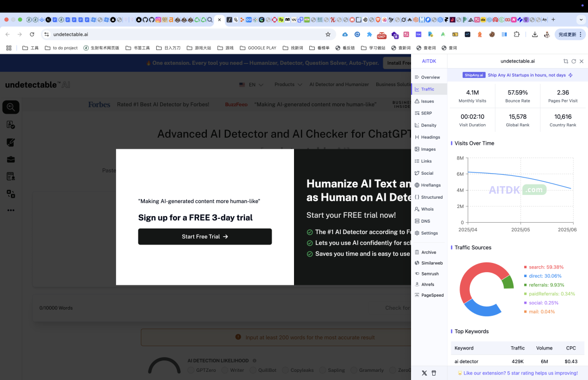The height and width of the screenshot is (380, 588).
Task: Click the trash icon in AITDK footer
Action: 434,373
